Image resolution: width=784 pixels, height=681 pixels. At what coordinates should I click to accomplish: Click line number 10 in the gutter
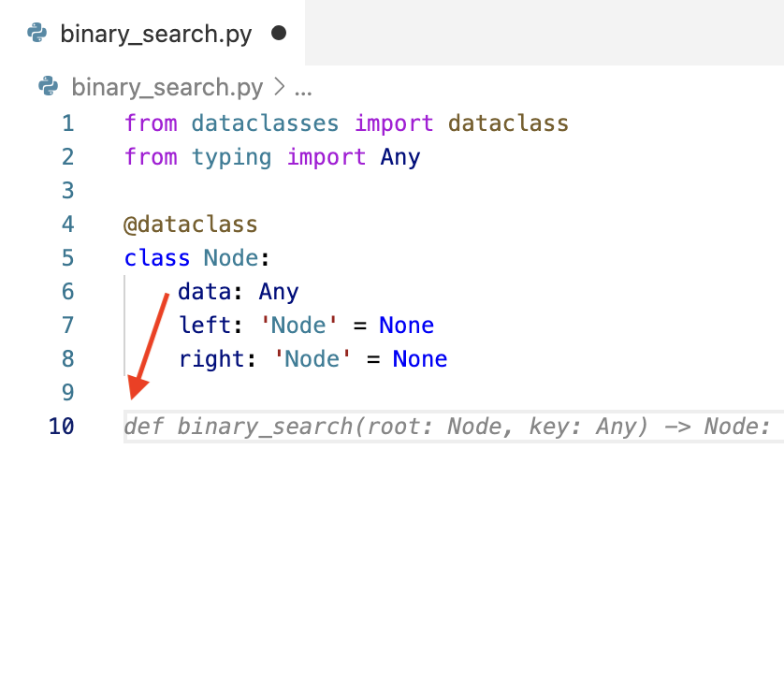pos(61,427)
